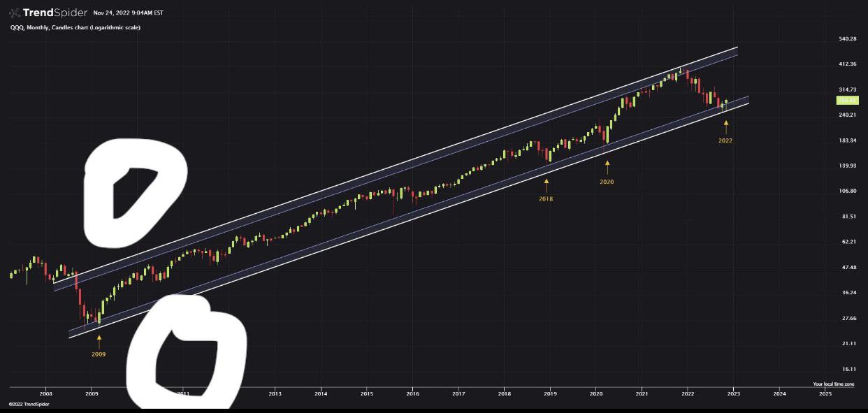Click the 16.11 price axis label
This screenshot has height=413, width=868.
pyautogui.click(x=847, y=369)
